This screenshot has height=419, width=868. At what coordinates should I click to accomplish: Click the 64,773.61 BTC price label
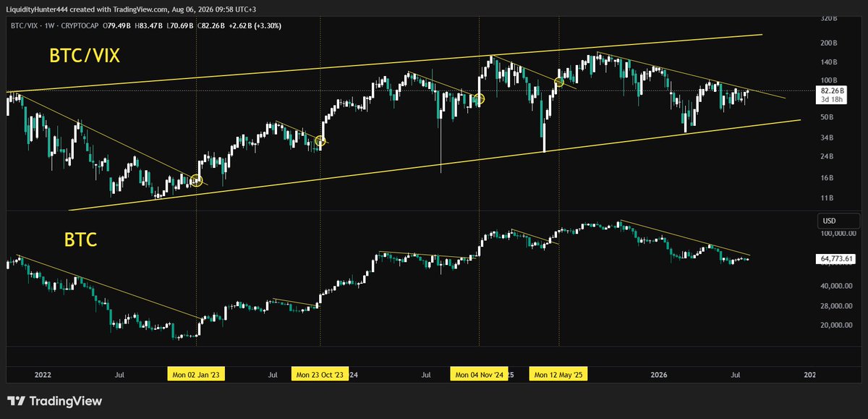(838, 258)
